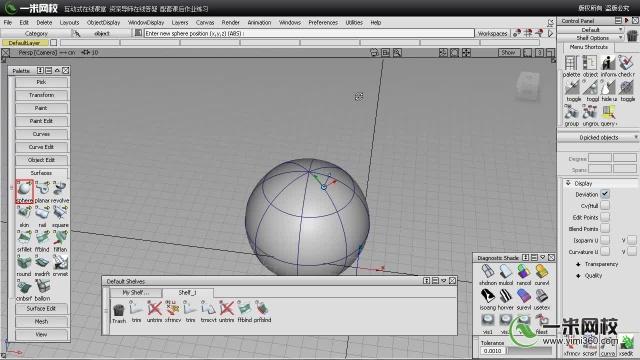Enable the Blend Points checkbox
The image size is (640, 360).
605,229
